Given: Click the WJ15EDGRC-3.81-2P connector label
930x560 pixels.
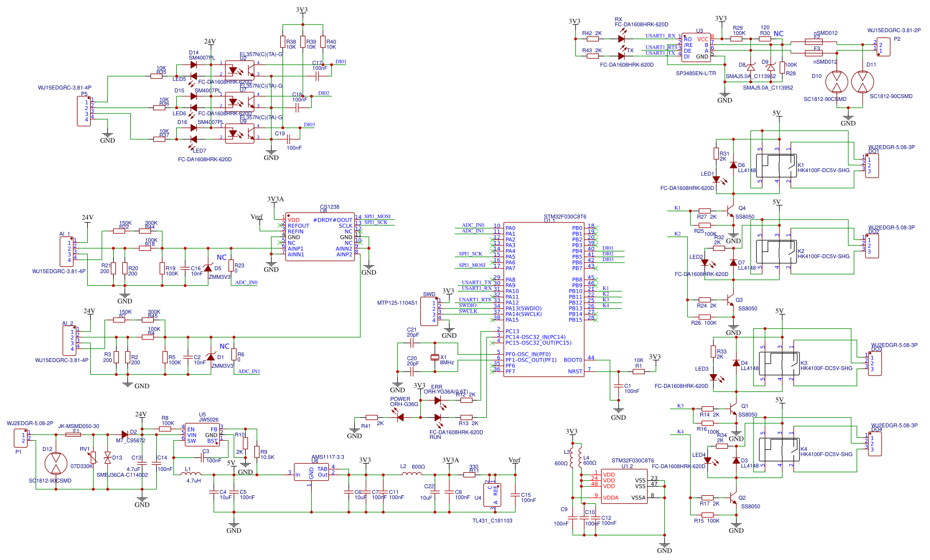Looking at the screenshot, I should coord(894,30).
